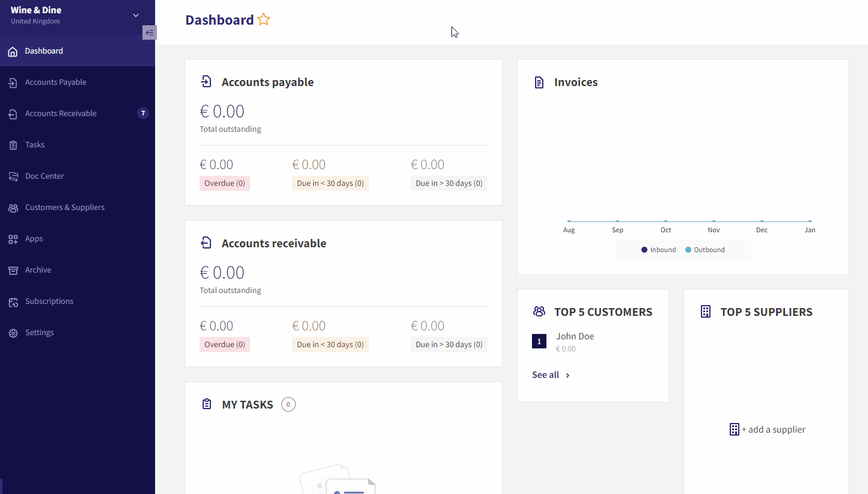Open Settings in the sidebar
This screenshot has width=868, height=494.
click(x=78, y=333)
